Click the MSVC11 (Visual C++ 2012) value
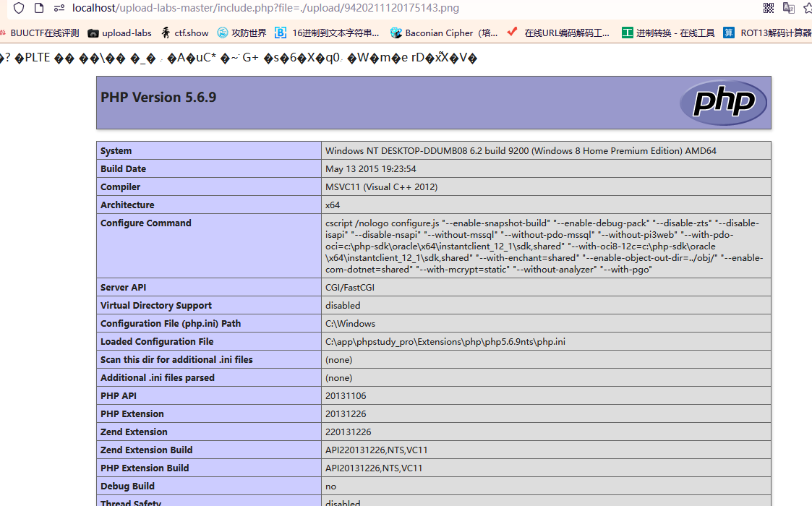The image size is (812, 506). click(382, 187)
